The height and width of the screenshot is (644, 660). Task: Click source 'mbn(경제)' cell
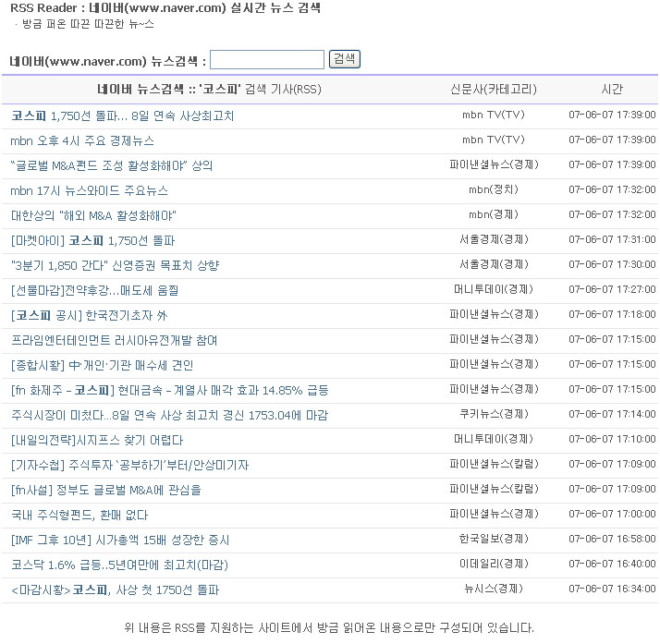pyautogui.click(x=494, y=214)
